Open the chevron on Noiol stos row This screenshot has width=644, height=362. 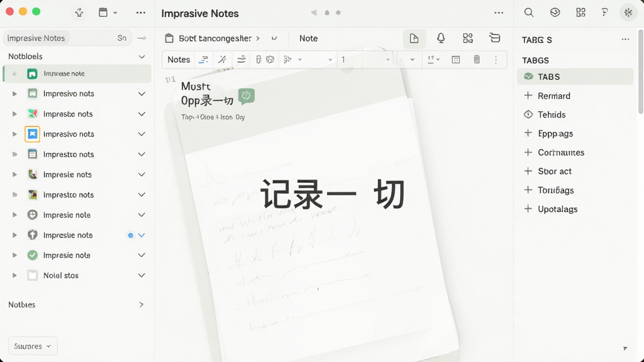(142, 275)
